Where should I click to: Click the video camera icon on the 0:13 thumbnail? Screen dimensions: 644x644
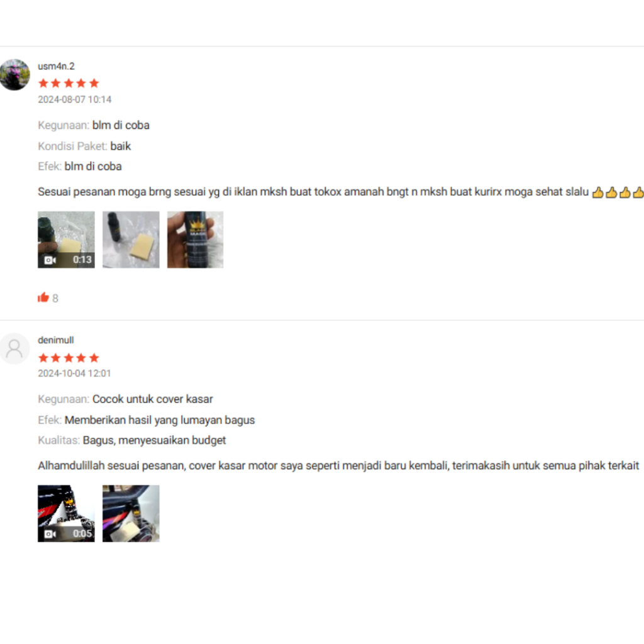(50, 260)
